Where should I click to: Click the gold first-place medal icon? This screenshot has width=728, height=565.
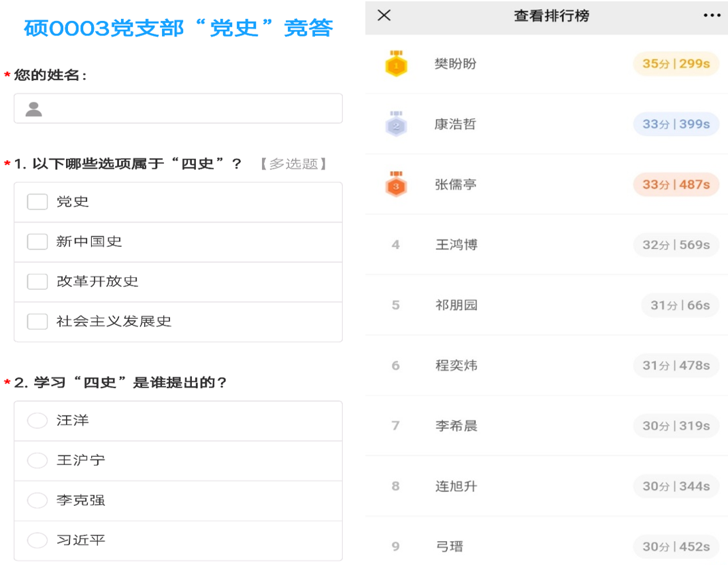coord(396,64)
